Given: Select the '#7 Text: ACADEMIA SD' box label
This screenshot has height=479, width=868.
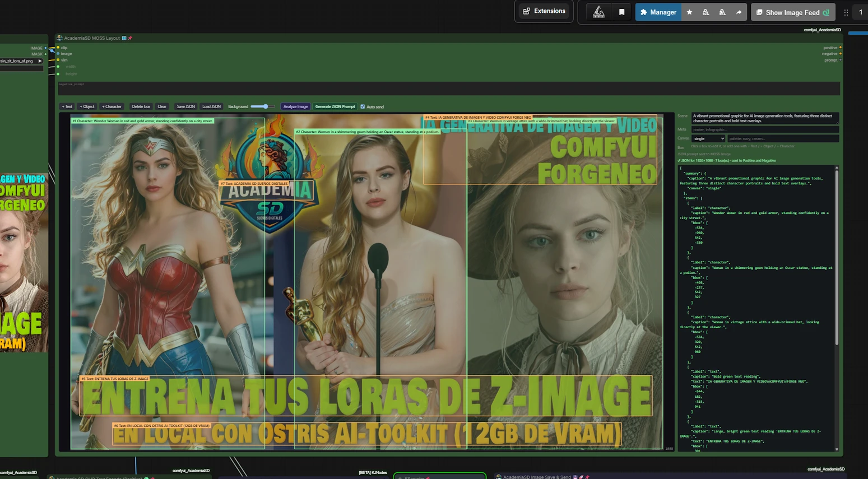Looking at the screenshot, I should point(254,183).
